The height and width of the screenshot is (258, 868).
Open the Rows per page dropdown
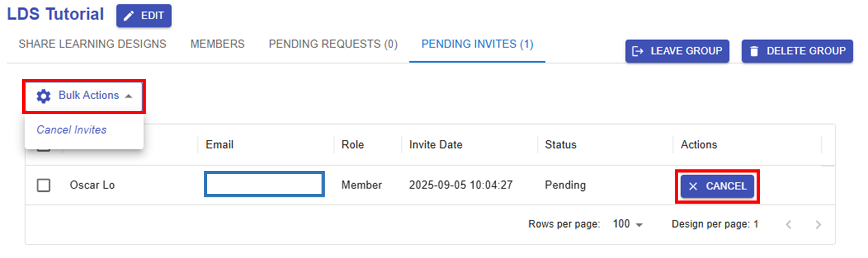click(x=627, y=224)
